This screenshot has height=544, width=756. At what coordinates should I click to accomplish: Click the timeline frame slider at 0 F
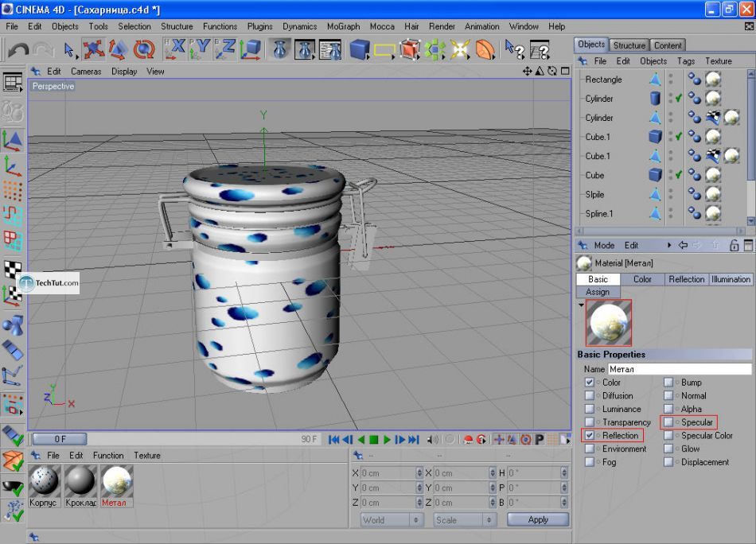pos(60,439)
